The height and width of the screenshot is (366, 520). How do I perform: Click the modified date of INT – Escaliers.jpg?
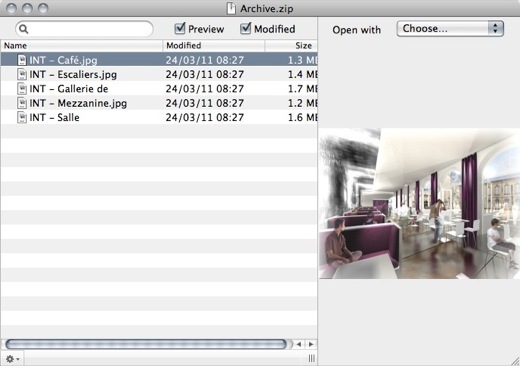click(205, 74)
